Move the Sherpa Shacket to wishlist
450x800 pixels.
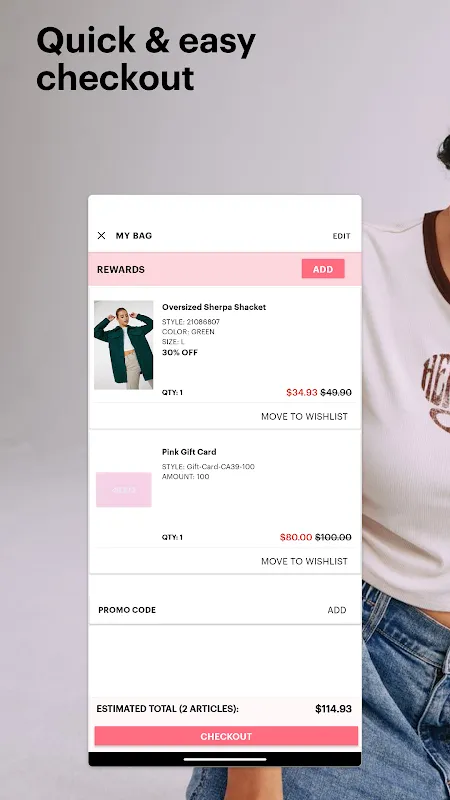click(x=304, y=416)
